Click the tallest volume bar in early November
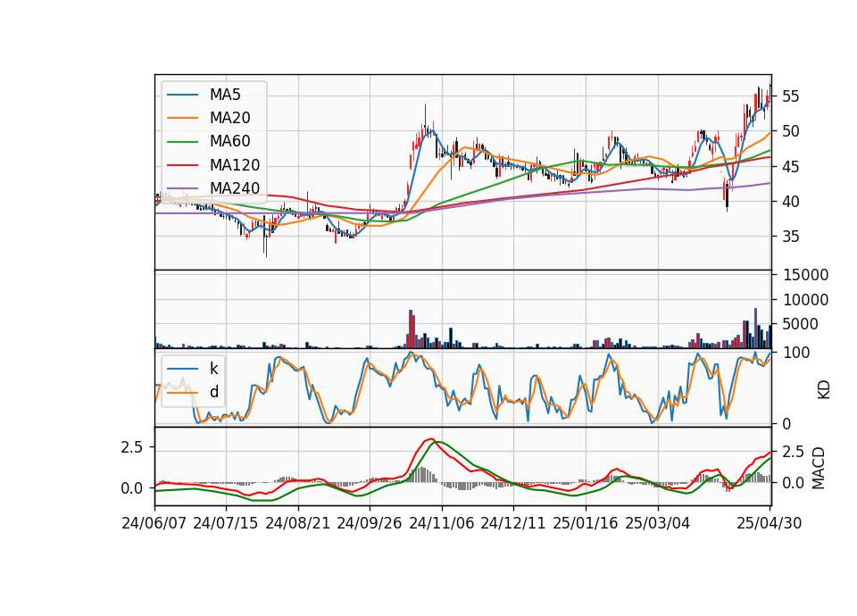The width and height of the screenshot is (857, 616). click(410, 329)
